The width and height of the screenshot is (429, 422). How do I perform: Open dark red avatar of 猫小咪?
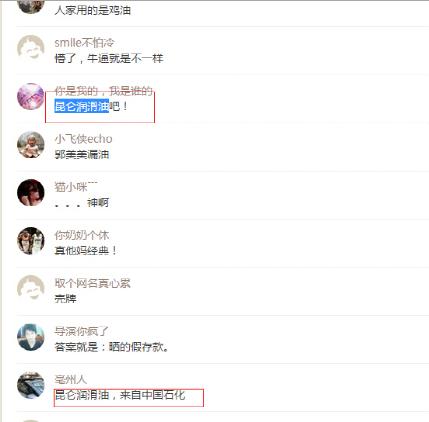pos(31,193)
